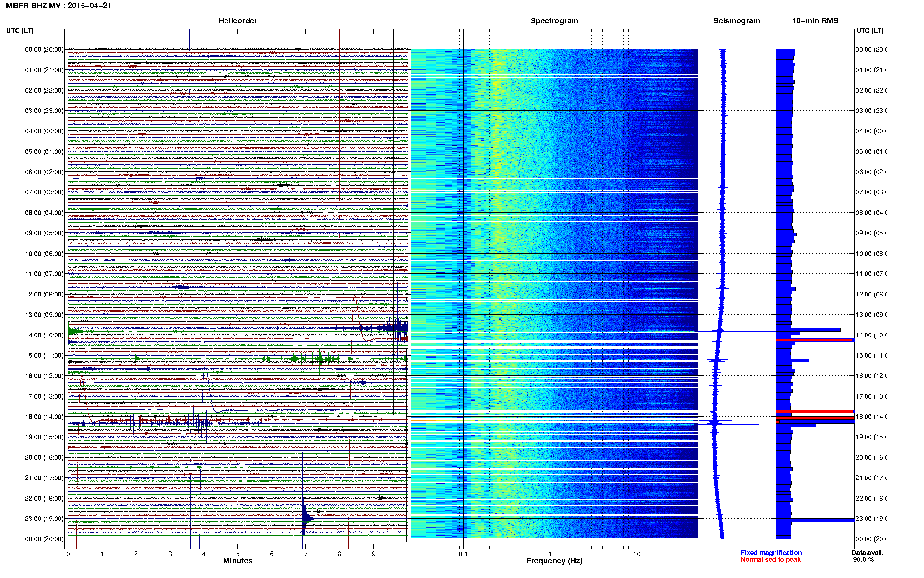This screenshot has height=578, width=924.
Task: Click the '0.1' frequency tick label
Action: (463, 554)
